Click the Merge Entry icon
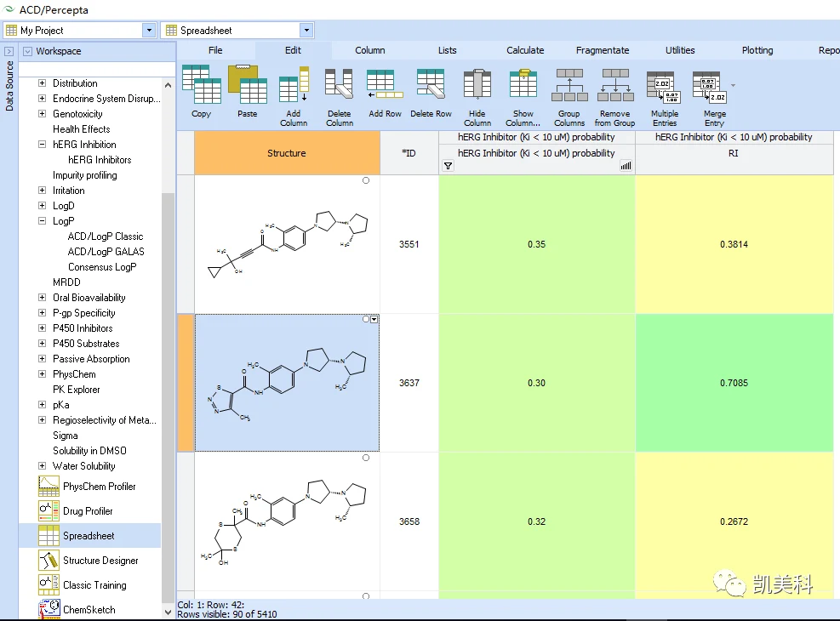This screenshot has width=840, height=621. click(710, 87)
